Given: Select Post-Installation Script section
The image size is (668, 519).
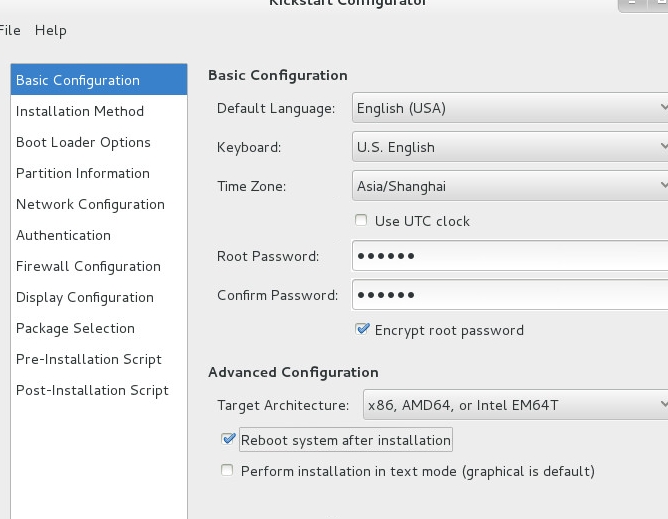Looking at the screenshot, I should [99, 391].
